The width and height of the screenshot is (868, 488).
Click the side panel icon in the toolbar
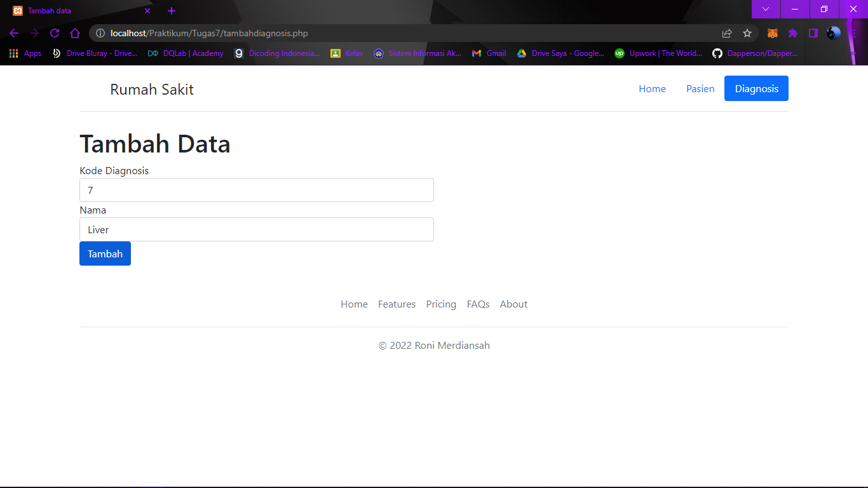[813, 33]
